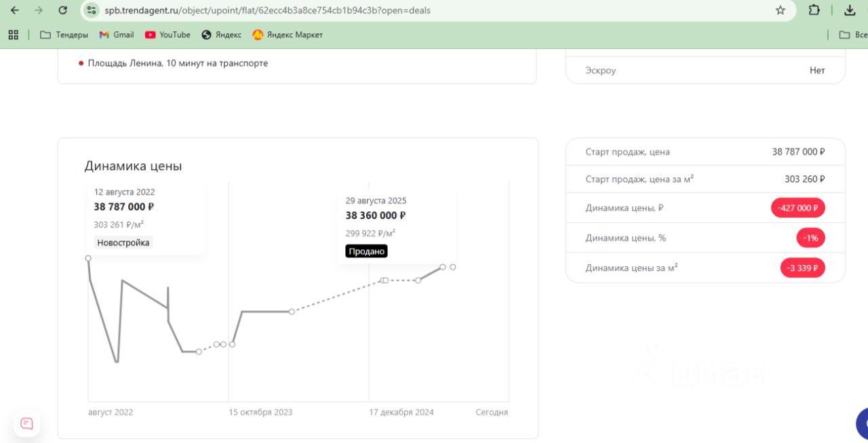
Task: Click the Динамика цены heading
Action: 134,166
